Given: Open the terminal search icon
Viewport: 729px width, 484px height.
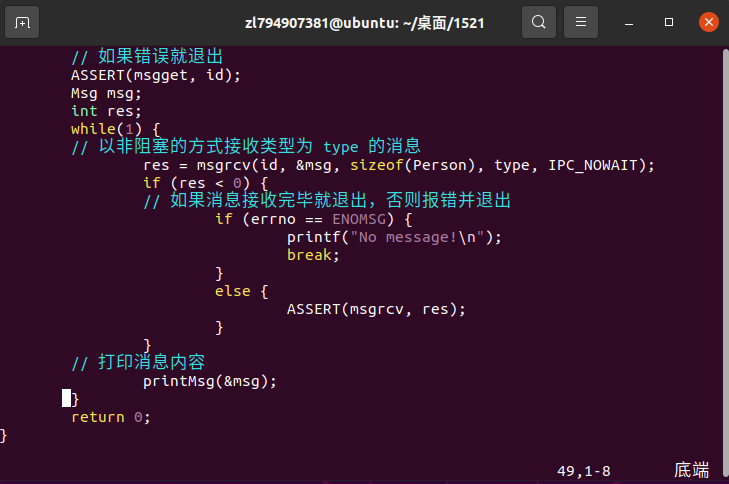Looking at the screenshot, I should pos(539,22).
